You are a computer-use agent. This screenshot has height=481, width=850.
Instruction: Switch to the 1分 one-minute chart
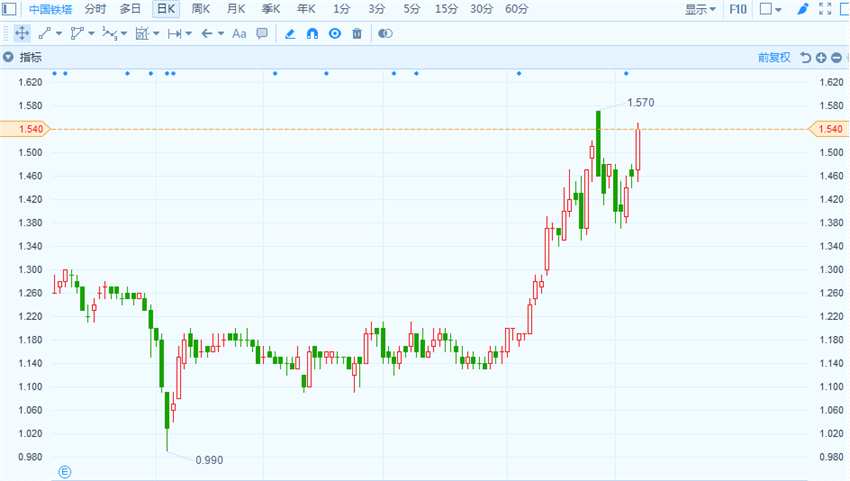(341, 9)
